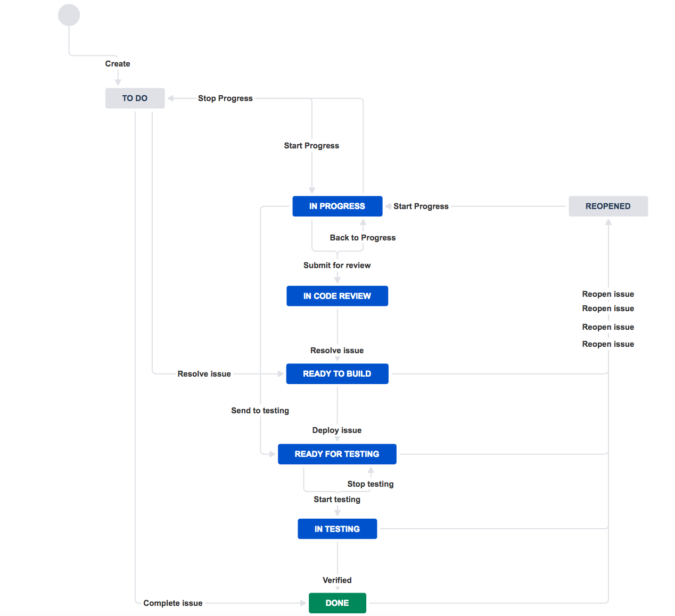Image resolution: width=675 pixels, height=616 pixels.
Task: Select the IN CODE REVIEW status
Action: click(x=337, y=296)
